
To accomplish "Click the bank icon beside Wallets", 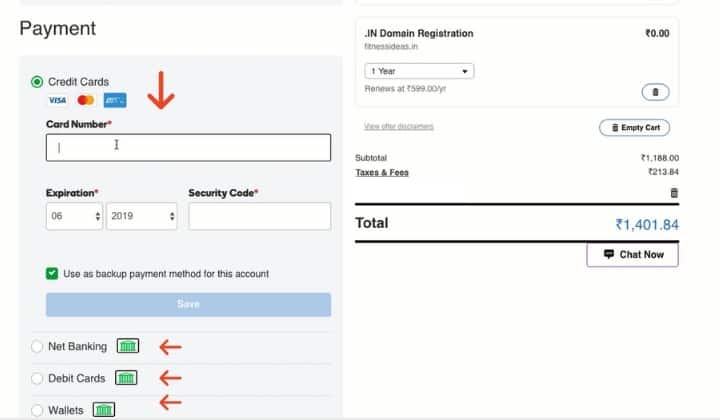I will (104, 409).
